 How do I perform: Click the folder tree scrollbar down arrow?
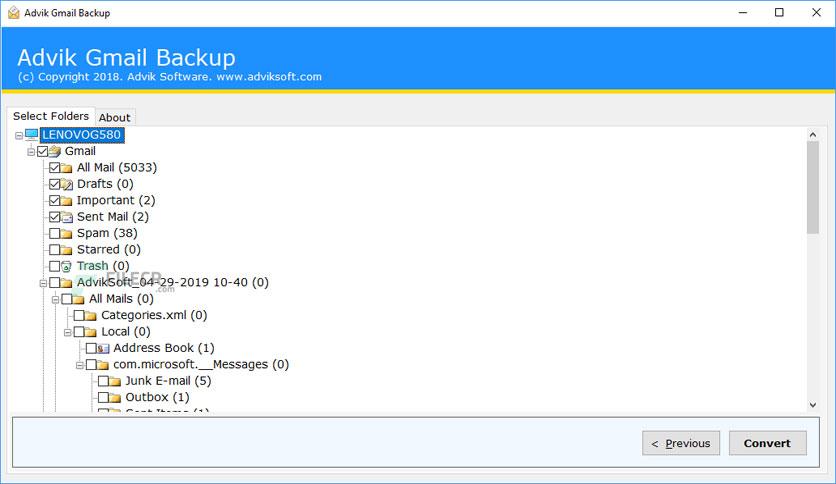tap(813, 405)
